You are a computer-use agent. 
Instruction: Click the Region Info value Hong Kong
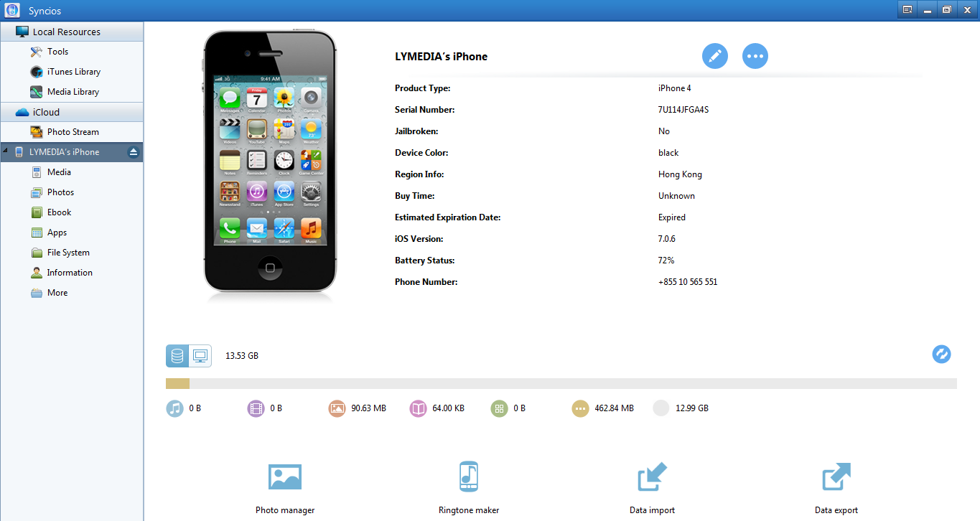point(680,174)
